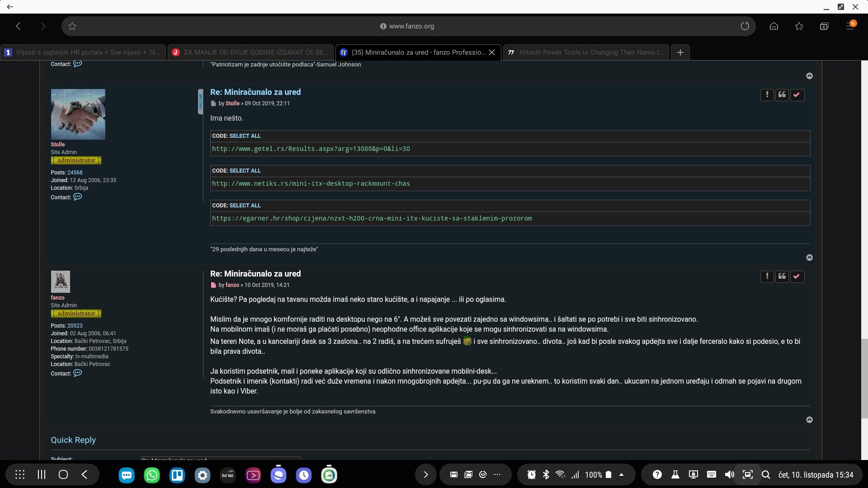Toggle Bluetooth icon in the status tray
868x488 pixels.
tap(546, 474)
